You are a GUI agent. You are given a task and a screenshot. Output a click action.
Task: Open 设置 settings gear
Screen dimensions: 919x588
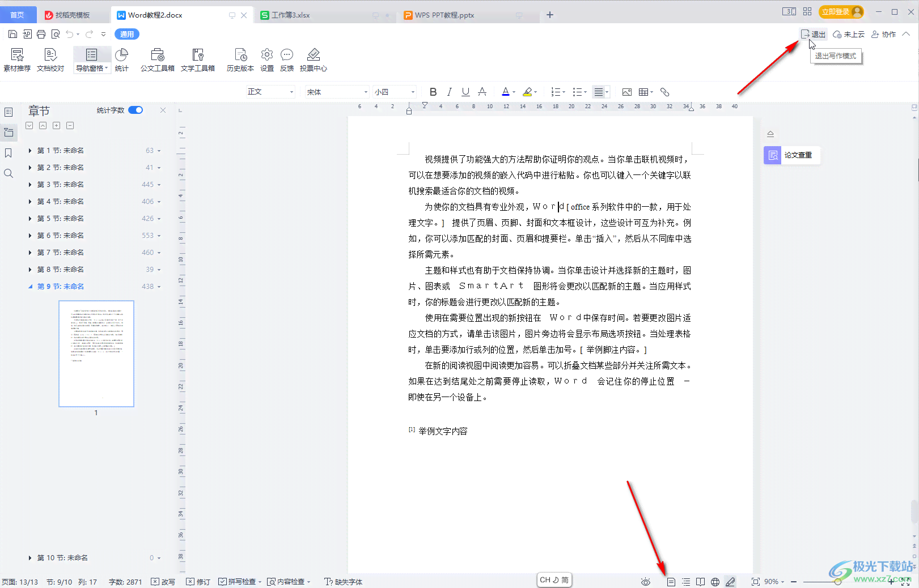[267, 60]
